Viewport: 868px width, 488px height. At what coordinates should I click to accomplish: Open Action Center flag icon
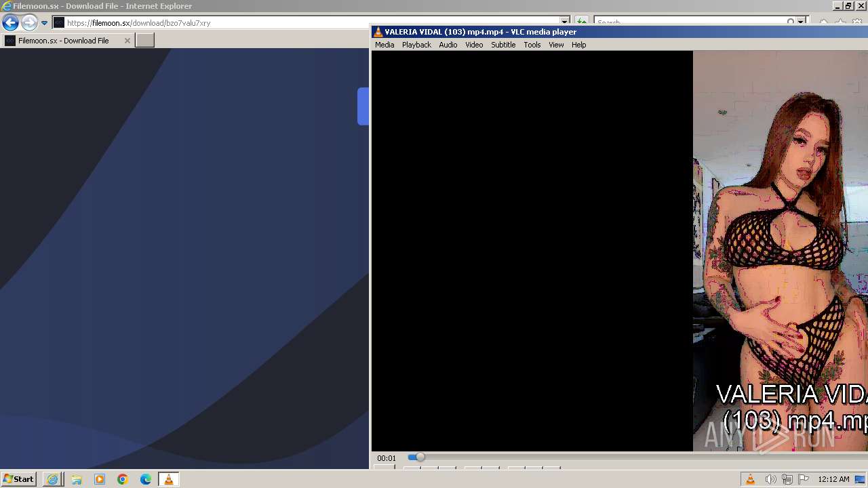tap(804, 479)
